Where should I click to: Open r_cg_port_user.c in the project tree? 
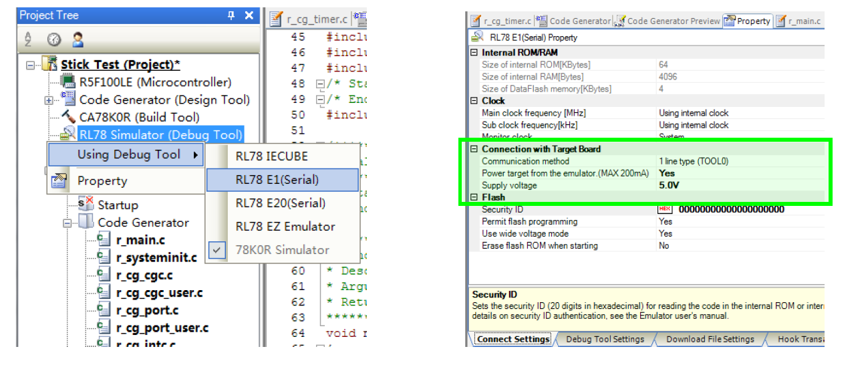(x=162, y=328)
